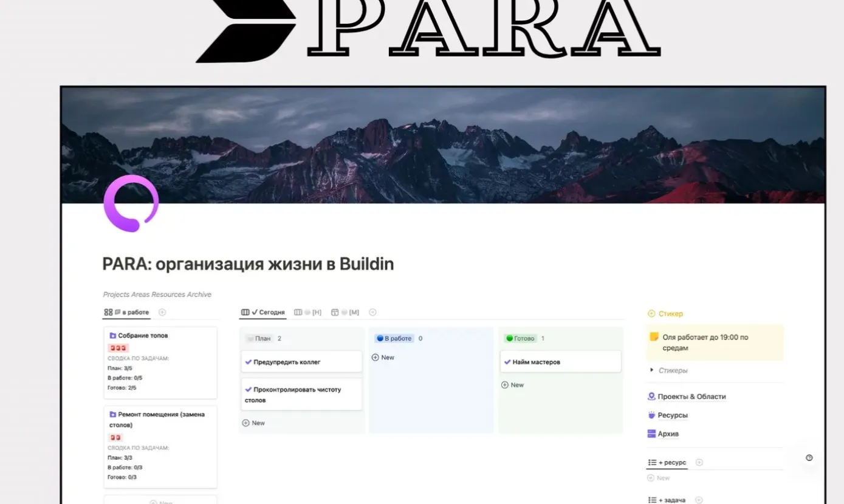Image resolution: width=844 pixels, height=504 pixels.
Task: Click the «Стикер» add button label
Action: pos(671,314)
